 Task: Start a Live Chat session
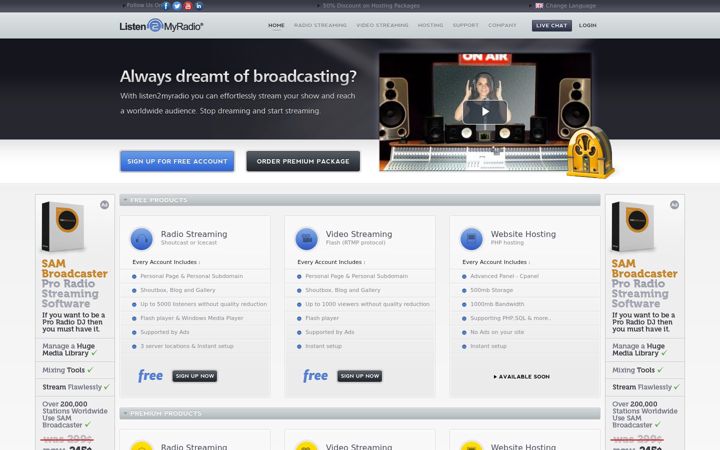coord(551,26)
